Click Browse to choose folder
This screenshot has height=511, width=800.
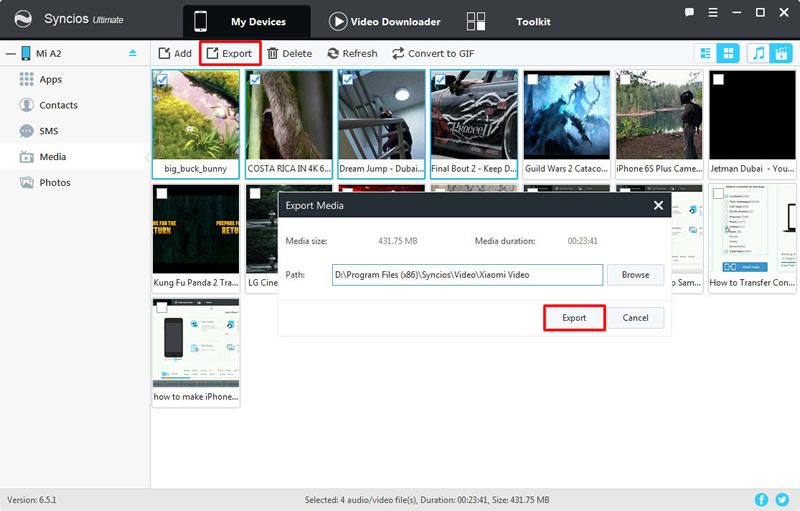635,274
